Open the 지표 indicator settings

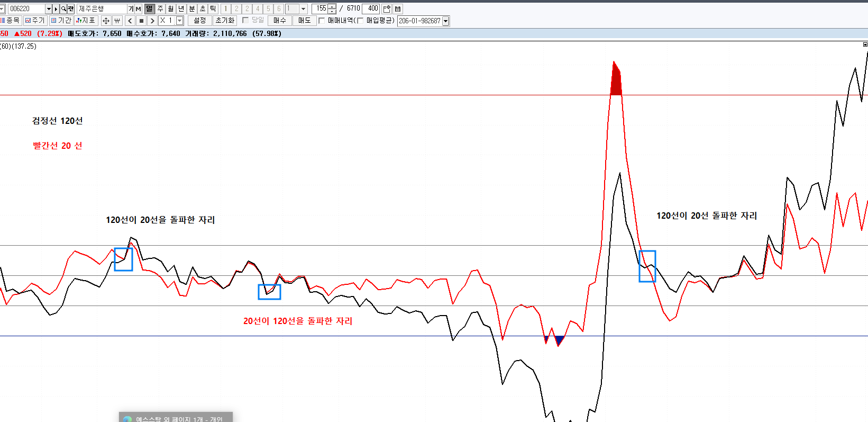click(x=86, y=21)
